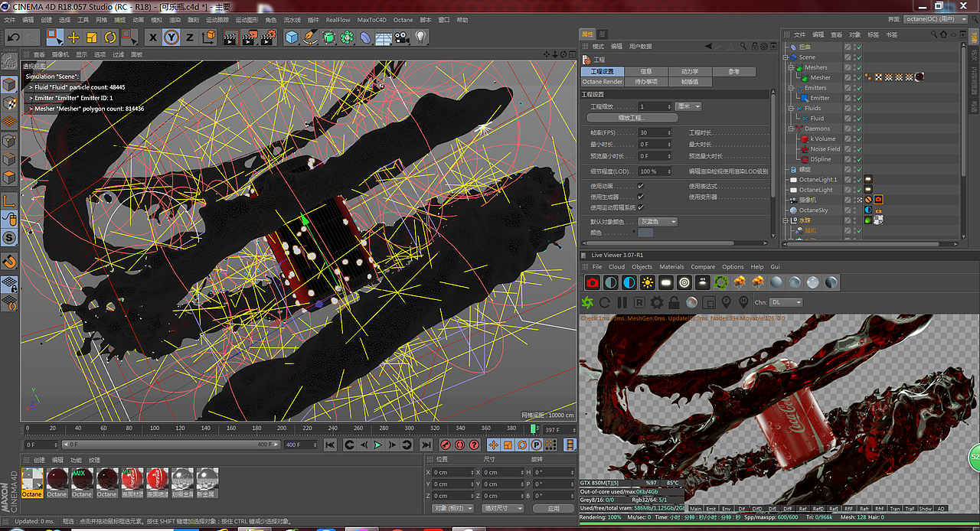Select the Noise Field object
The image size is (980, 531).
pos(825,149)
